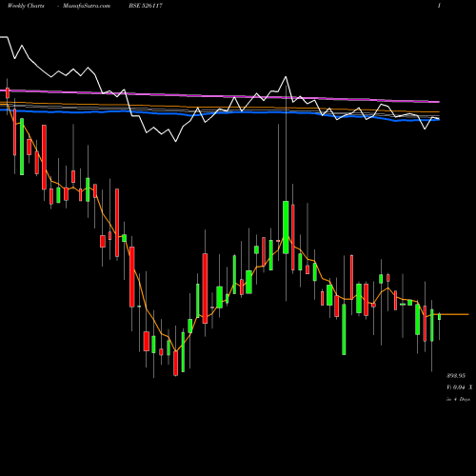Image resolution: width=476 pixels, height=476 pixels.
Task: Click the "V: 0.94 X" volume text
Action: tap(460, 387)
